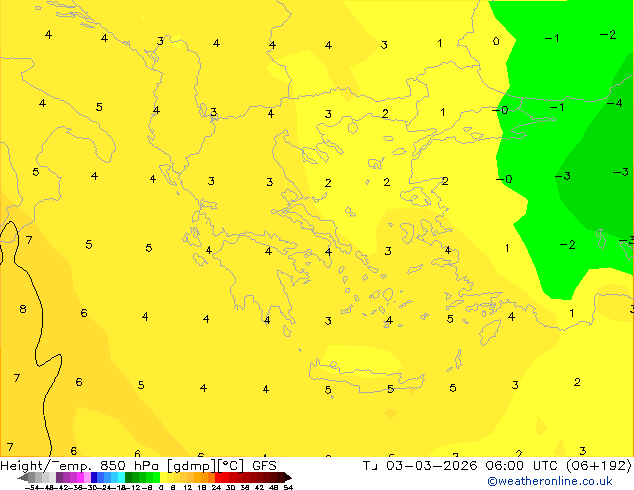
Task: Click the bright yellow legend swatch above 0
Action: [x=164, y=478]
